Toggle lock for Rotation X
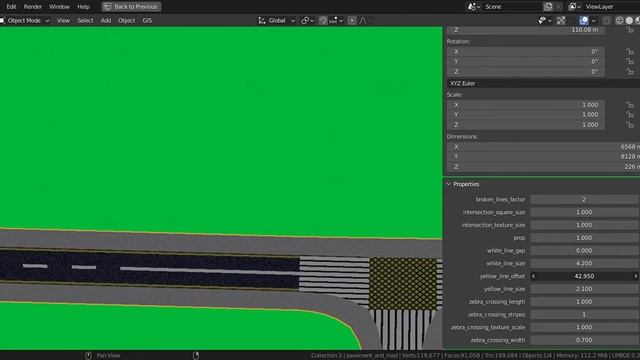The width and height of the screenshot is (640, 360). (x=630, y=51)
